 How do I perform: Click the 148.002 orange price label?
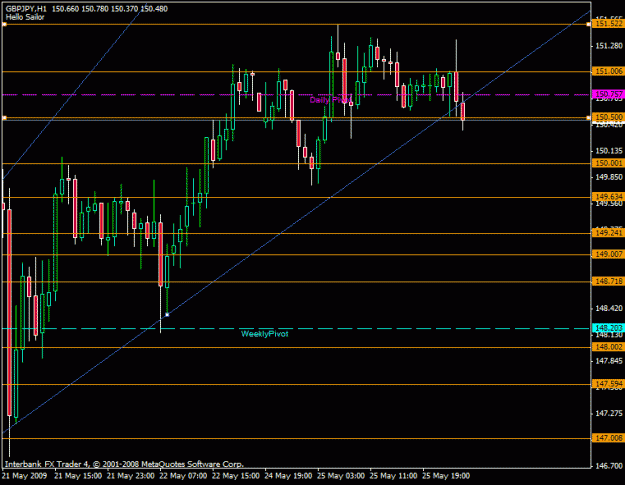pos(608,347)
